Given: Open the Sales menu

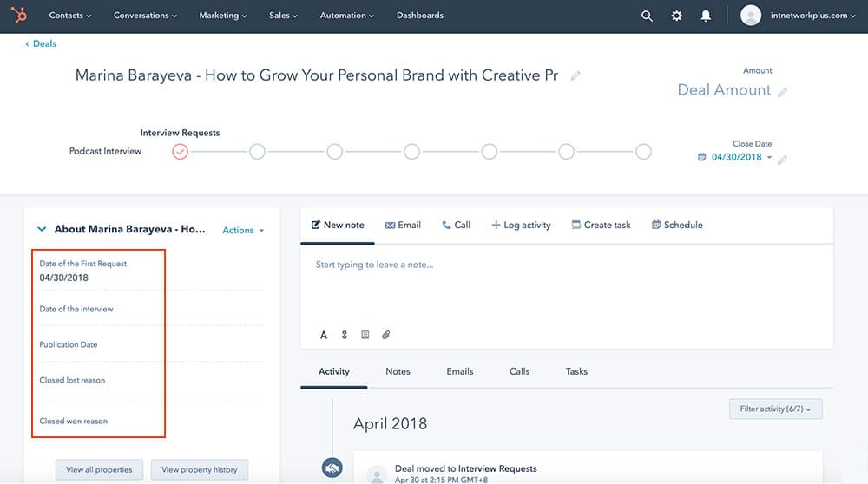Looking at the screenshot, I should [283, 16].
